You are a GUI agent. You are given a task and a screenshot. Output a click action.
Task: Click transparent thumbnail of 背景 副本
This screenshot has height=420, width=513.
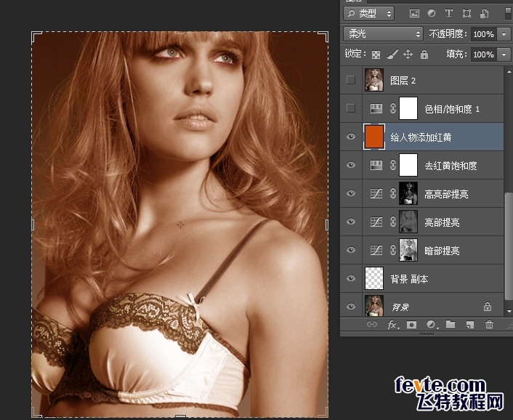(374, 278)
